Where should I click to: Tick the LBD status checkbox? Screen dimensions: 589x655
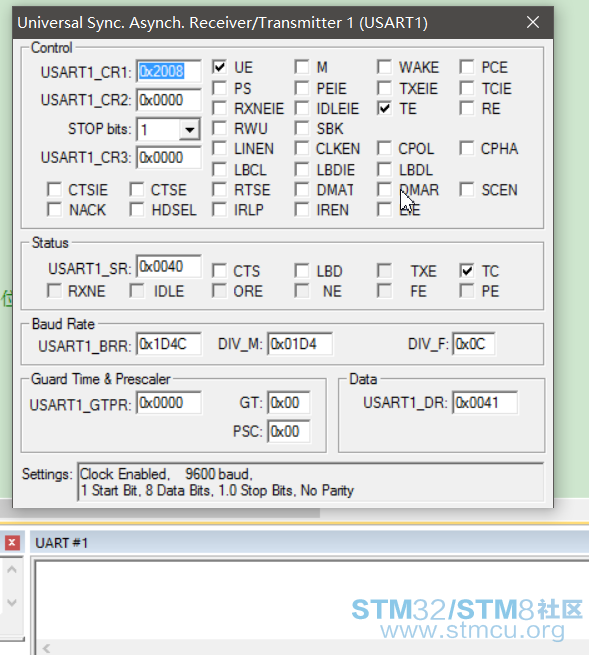pyautogui.click(x=302, y=271)
